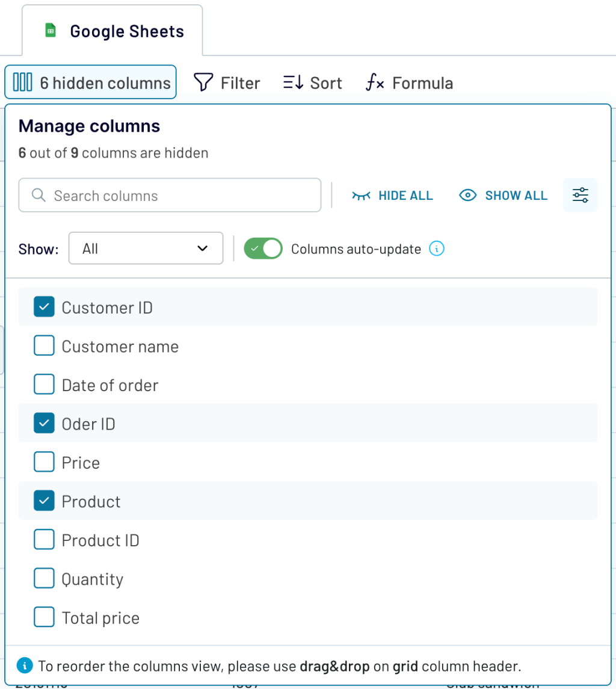The height and width of the screenshot is (689, 616).
Task: Click the search magnifier icon in Search columns
Action: (x=38, y=195)
